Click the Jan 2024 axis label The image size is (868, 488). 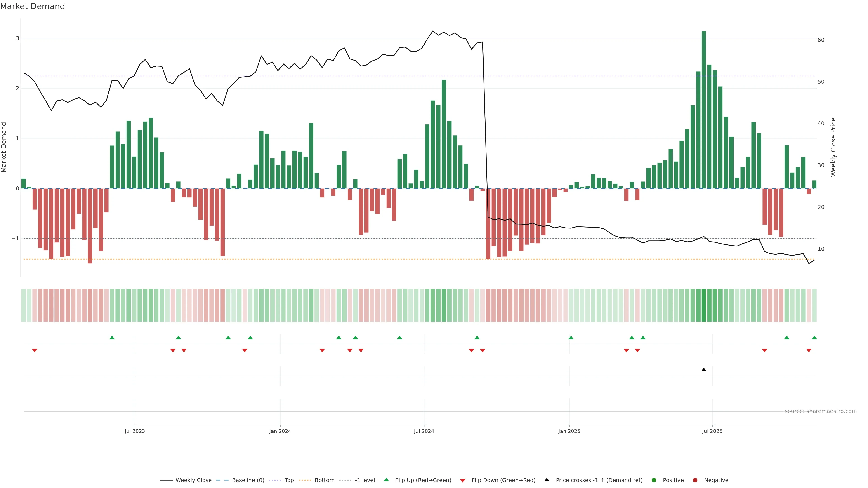click(x=280, y=431)
